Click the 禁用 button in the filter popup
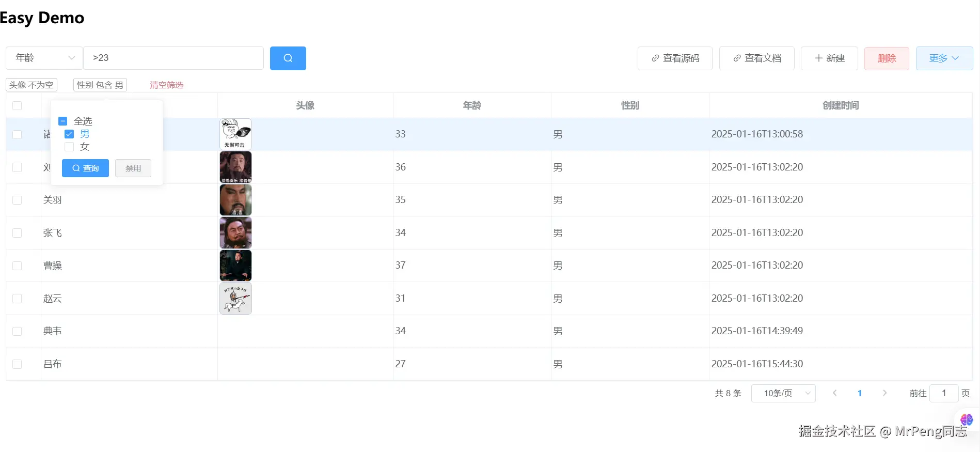The height and width of the screenshot is (452, 980). 133,168
